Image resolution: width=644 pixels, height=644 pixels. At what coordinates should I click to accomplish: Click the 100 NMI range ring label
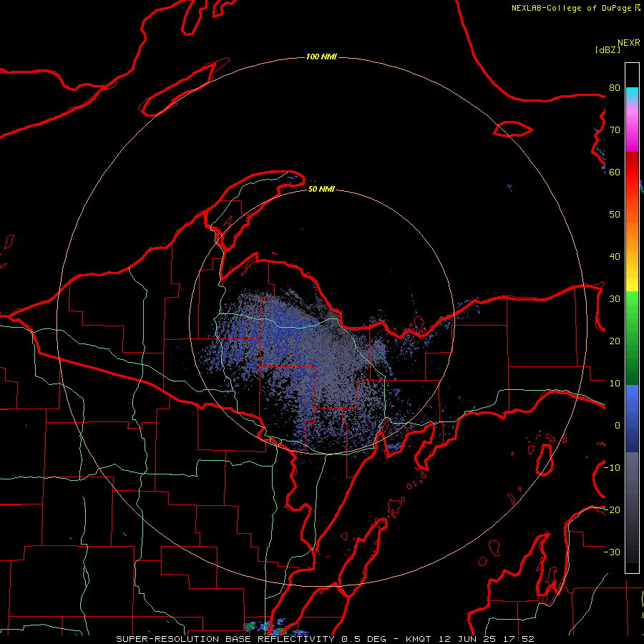pos(321,57)
